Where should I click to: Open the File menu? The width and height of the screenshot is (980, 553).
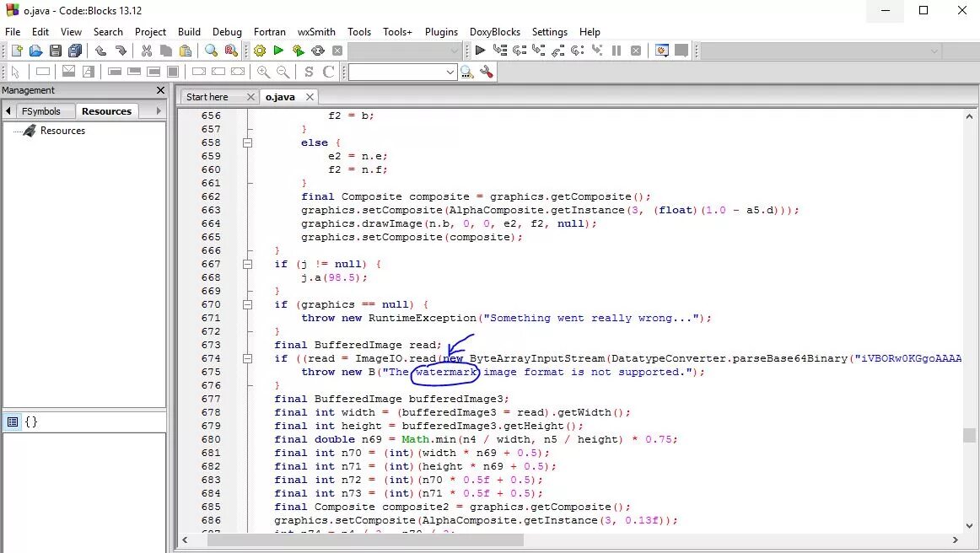(13, 32)
